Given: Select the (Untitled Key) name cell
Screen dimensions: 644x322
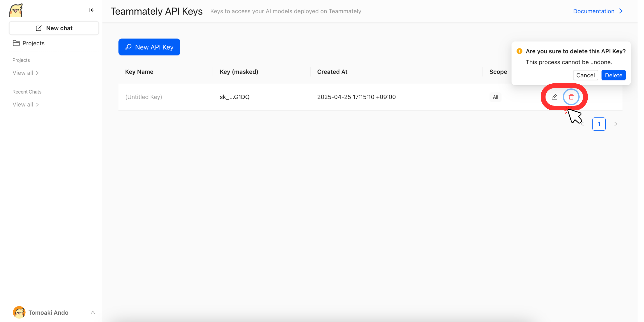Looking at the screenshot, I should tap(144, 97).
